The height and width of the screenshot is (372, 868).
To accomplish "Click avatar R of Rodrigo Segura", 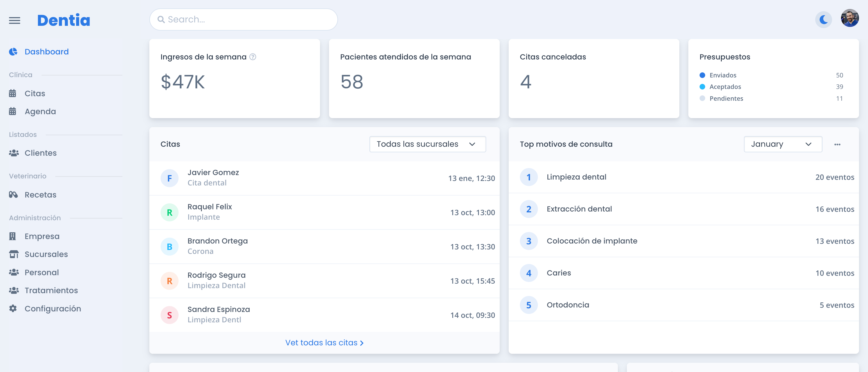I will [x=170, y=281].
